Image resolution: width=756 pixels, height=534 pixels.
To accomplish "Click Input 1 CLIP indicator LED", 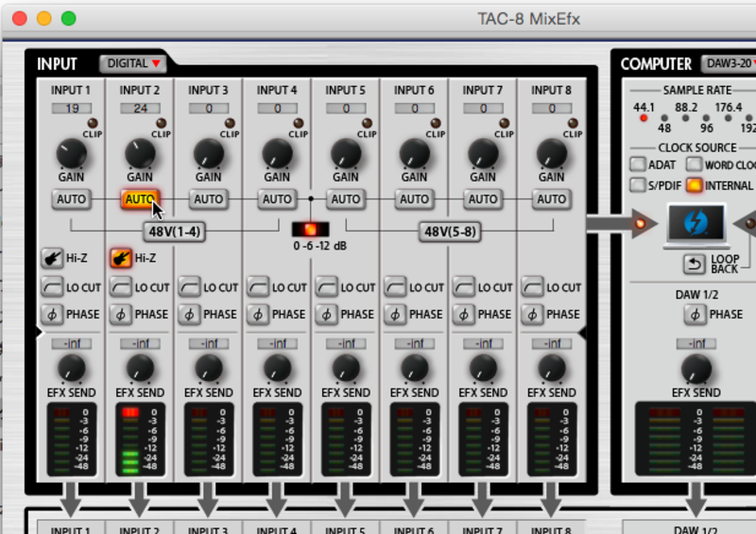I will click(92, 123).
